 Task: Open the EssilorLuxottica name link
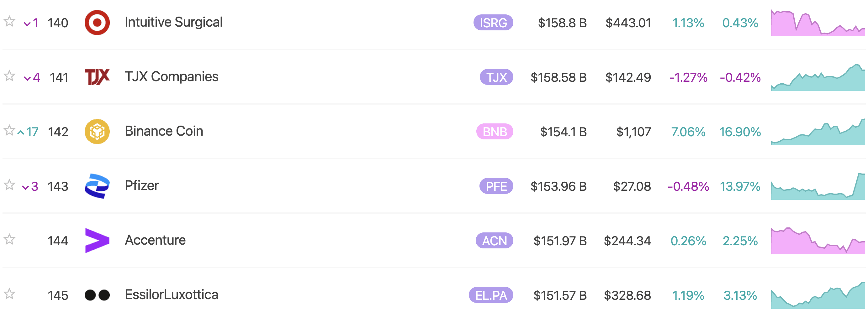tap(171, 295)
